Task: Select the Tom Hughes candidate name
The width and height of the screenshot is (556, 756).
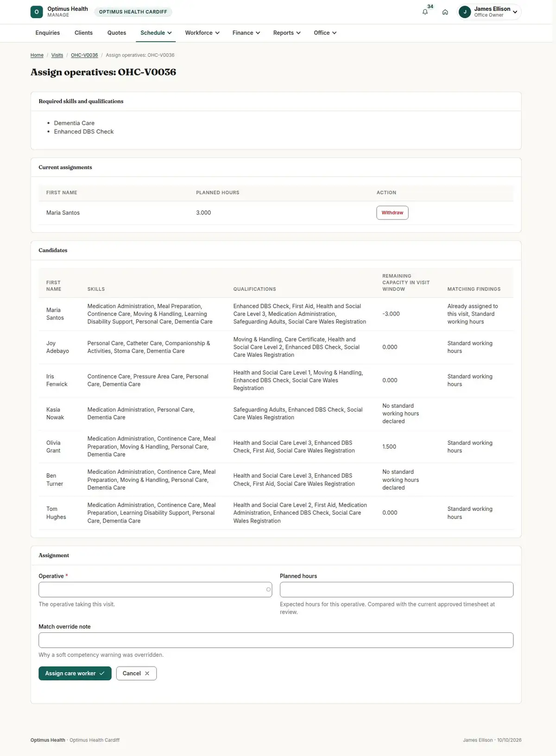Action: pos(56,513)
